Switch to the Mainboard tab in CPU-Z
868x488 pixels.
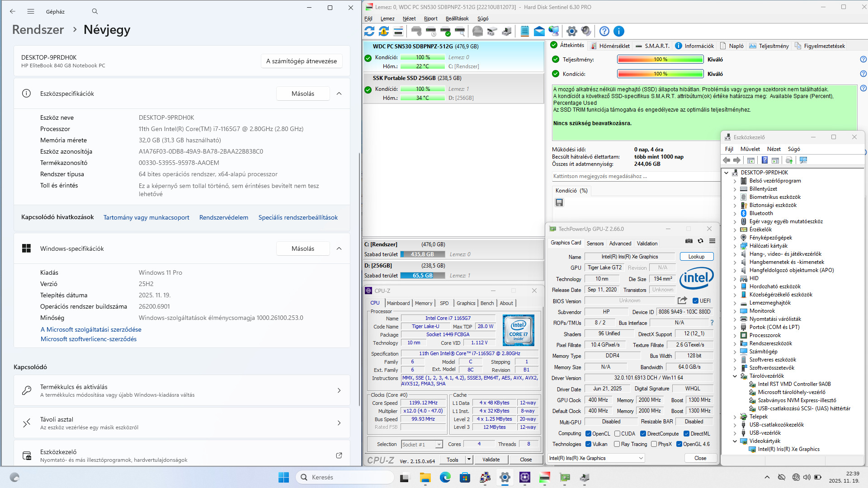tap(398, 303)
